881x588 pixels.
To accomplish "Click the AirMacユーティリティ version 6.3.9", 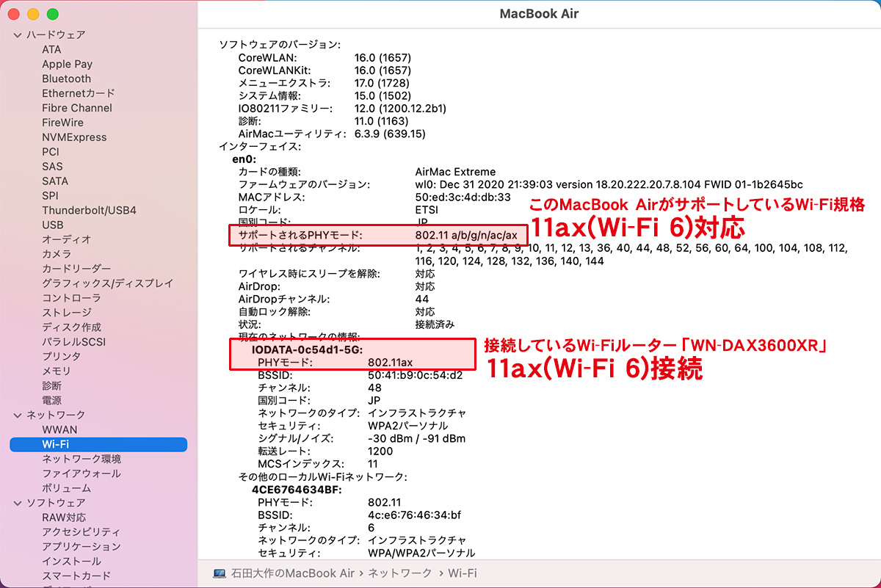I will click(389, 134).
